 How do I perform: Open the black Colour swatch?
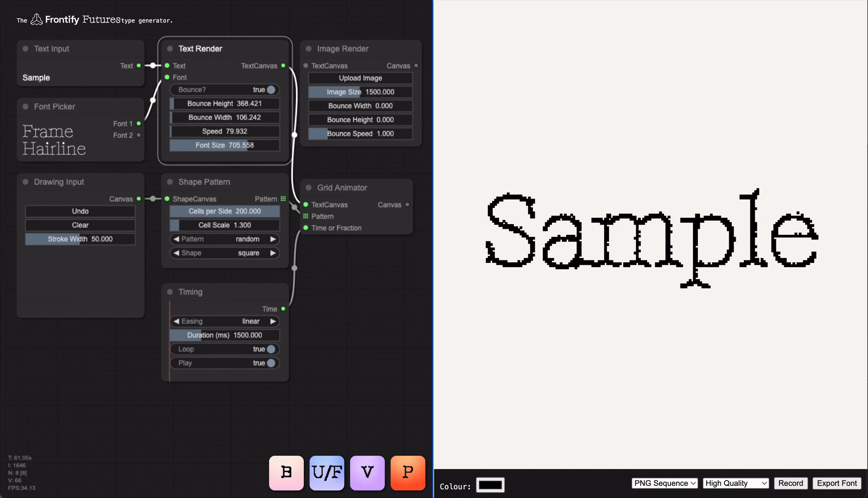490,485
